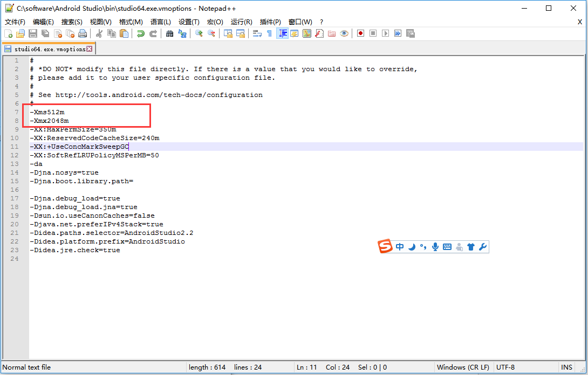
Task: Click the Copy toolbar icon
Action: pos(111,34)
